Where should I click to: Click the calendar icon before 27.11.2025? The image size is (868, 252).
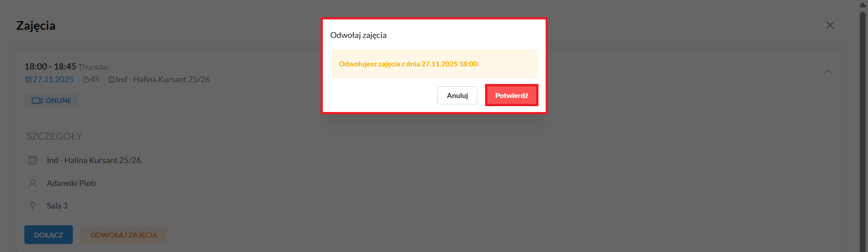click(28, 79)
